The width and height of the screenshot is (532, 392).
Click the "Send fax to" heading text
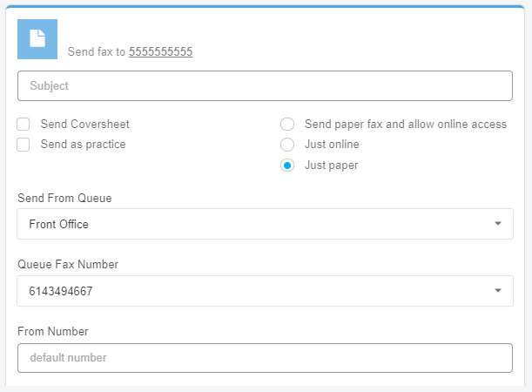(x=97, y=52)
